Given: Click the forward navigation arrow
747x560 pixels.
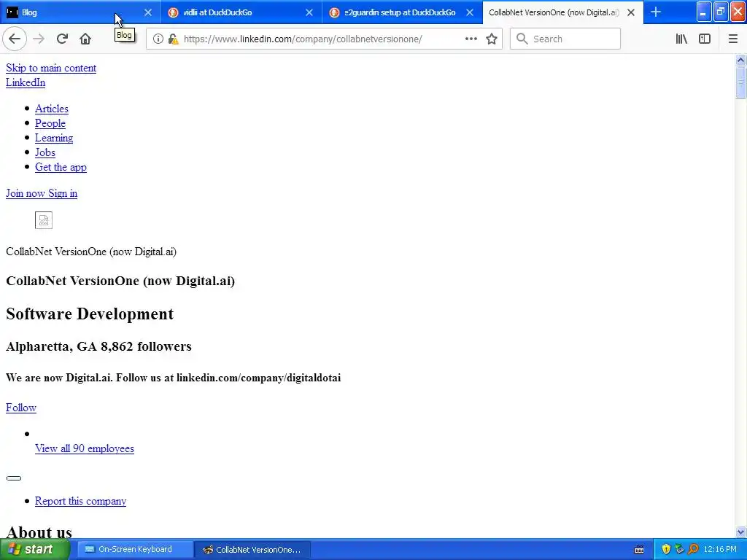Looking at the screenshot, I should [x=39, y=39].
